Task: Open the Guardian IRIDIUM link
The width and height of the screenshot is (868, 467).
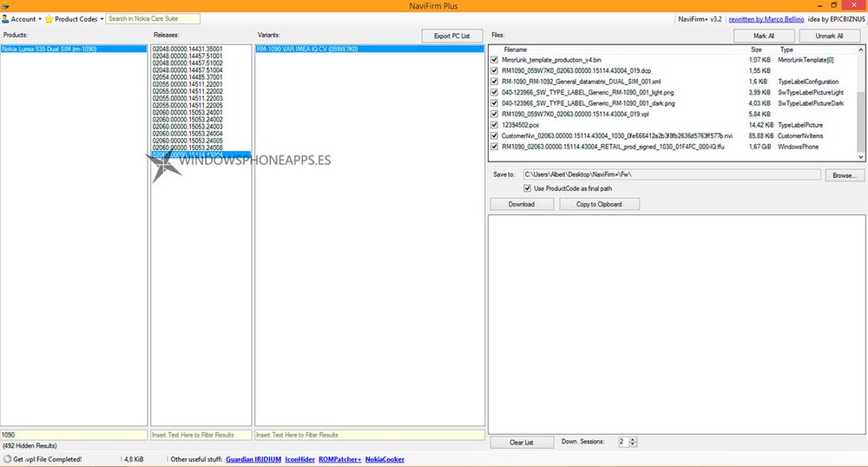Action: click(253, 458)
